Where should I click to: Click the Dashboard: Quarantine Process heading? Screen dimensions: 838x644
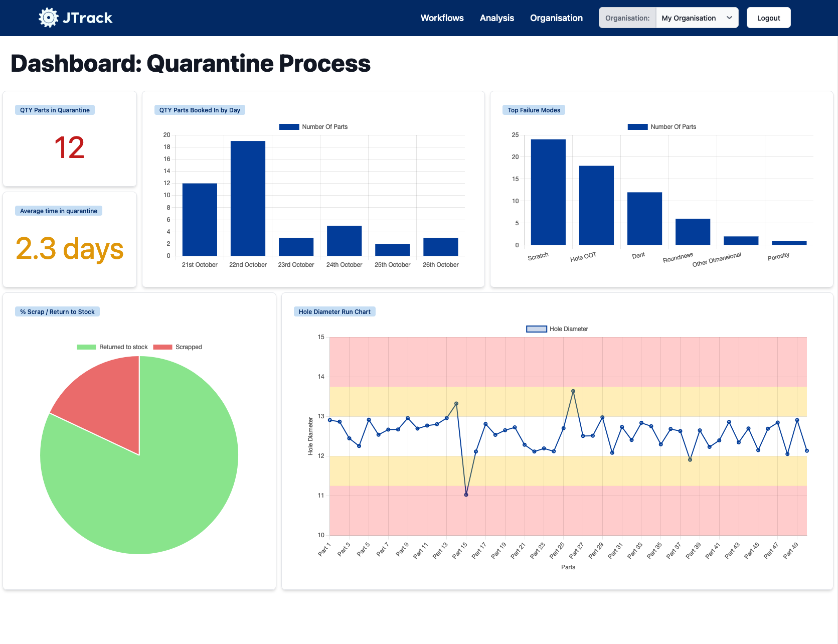point(191,64)
